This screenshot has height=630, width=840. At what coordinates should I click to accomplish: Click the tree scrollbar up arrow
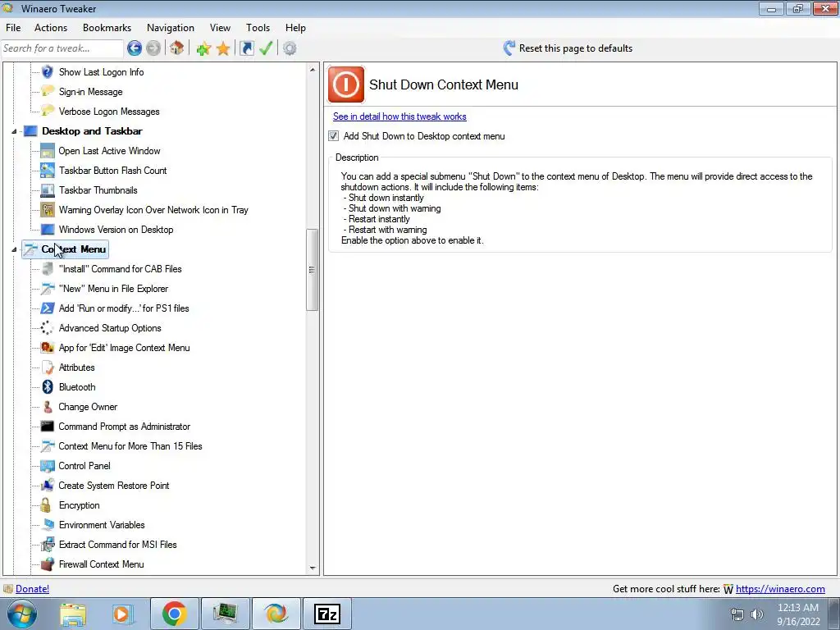[313, 70]
